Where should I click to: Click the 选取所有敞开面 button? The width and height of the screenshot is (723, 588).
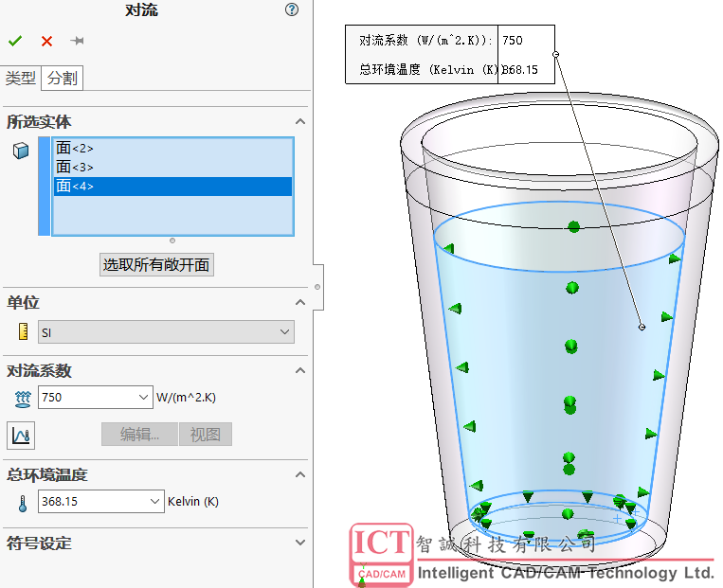[156, 265]
